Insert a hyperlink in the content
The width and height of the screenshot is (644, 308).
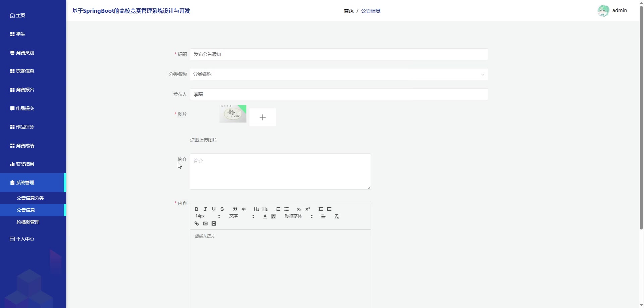(x=197, y=223)
